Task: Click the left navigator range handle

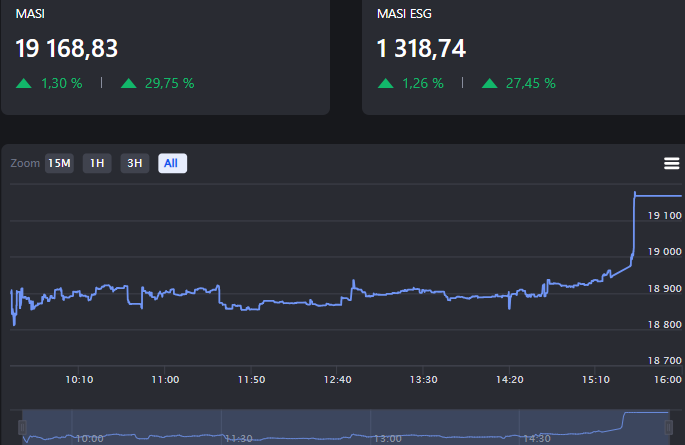Action: point(22,427)
